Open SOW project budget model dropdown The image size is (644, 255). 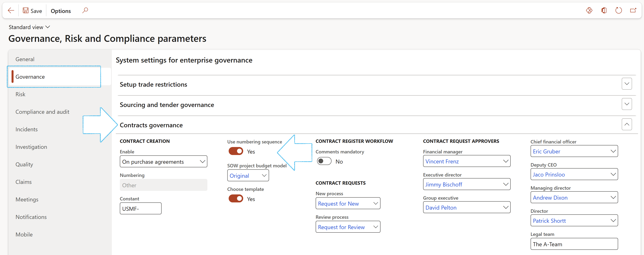pyautogui.click(x=248, y=176)
